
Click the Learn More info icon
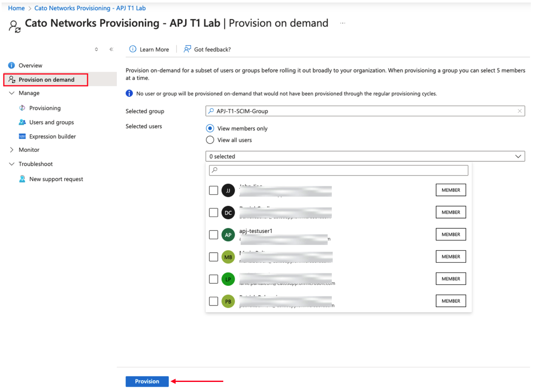132,49
